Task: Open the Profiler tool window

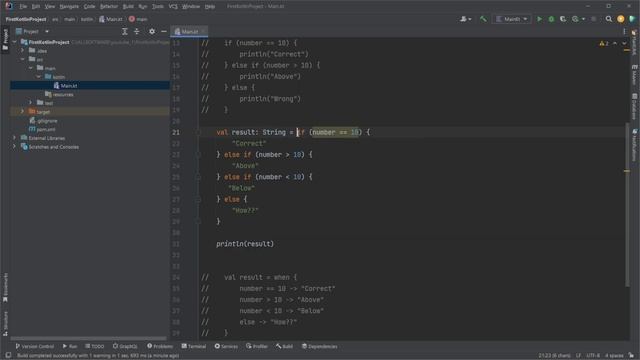Action: click(257, 346)
